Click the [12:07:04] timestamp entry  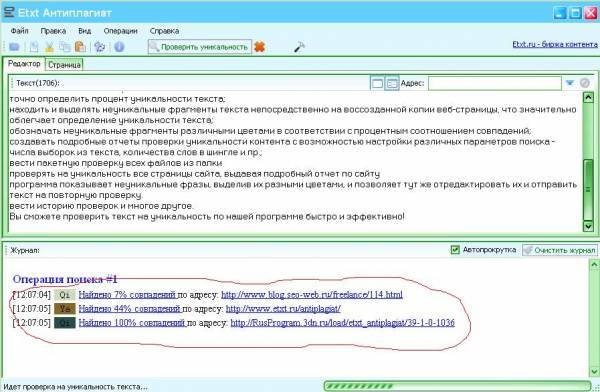tap(31, 295)
